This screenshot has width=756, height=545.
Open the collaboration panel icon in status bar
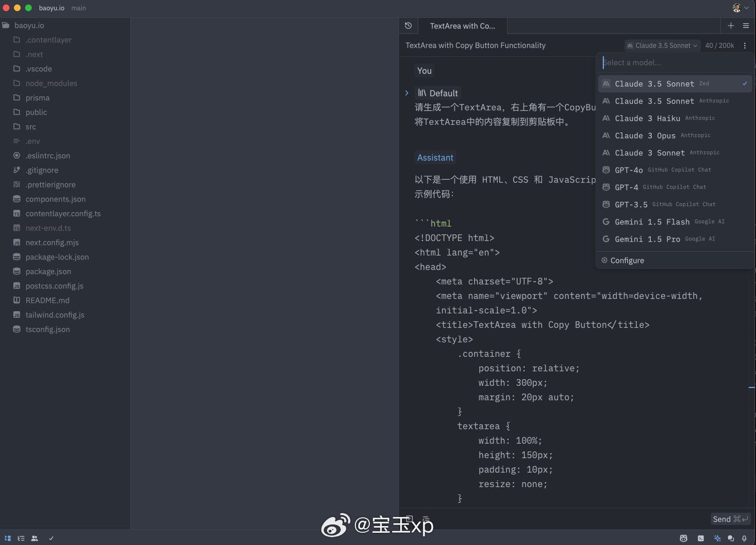pyautogui.click(x=35, y=538)
